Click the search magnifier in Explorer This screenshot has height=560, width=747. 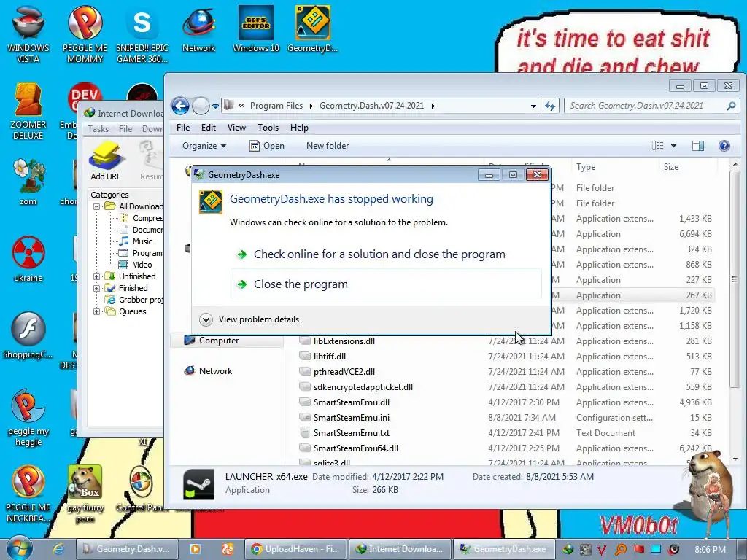click(731, 106)
